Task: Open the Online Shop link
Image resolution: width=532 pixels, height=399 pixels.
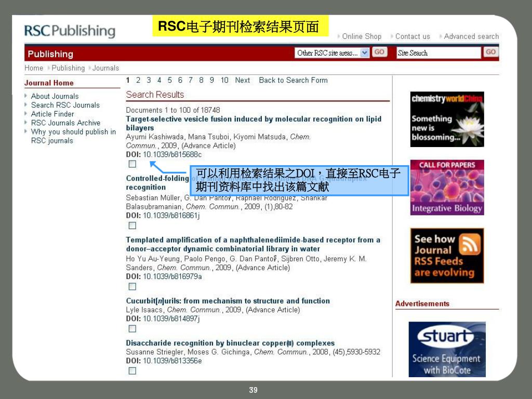Action: tap(362, 36)
